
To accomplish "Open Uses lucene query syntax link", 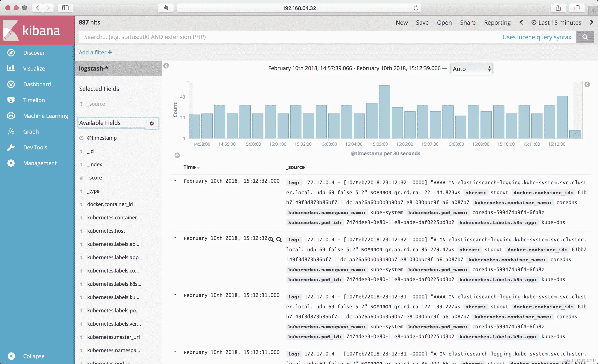I will 537,37.
